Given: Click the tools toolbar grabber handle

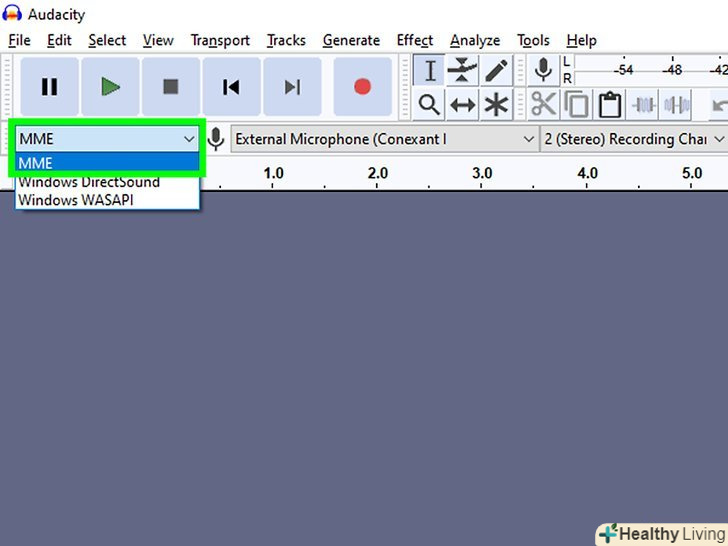Looking at the screenshot, I should pos(405,87).
